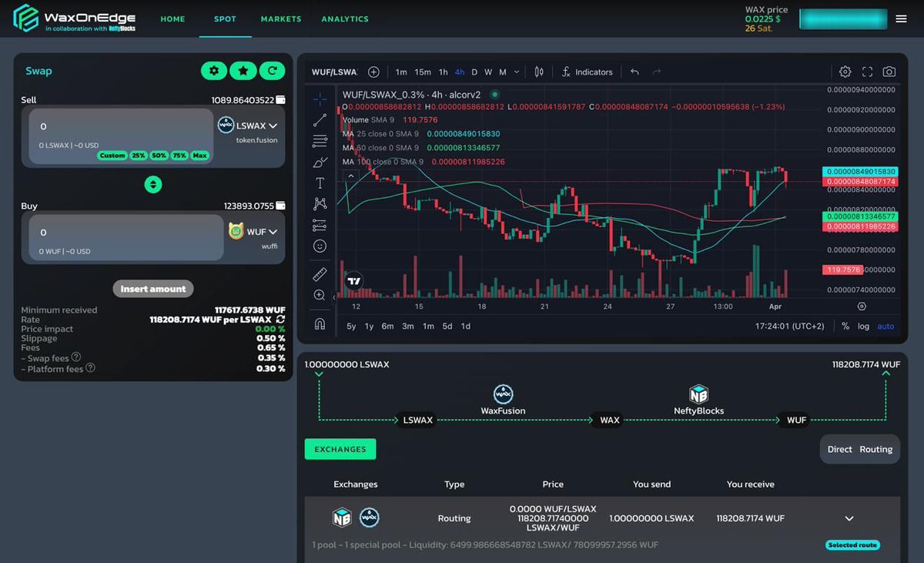Click the TradingView logo on chart

coord(353,281)
